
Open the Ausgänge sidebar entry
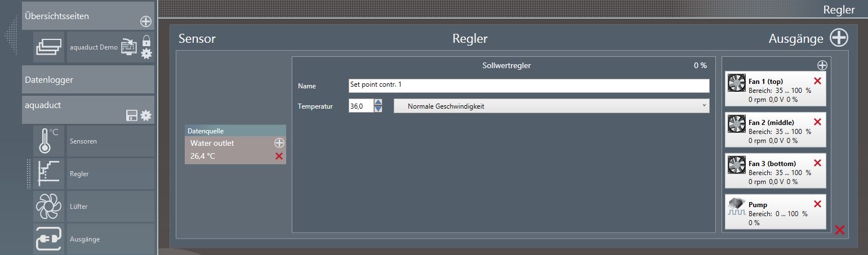point(110,239)
